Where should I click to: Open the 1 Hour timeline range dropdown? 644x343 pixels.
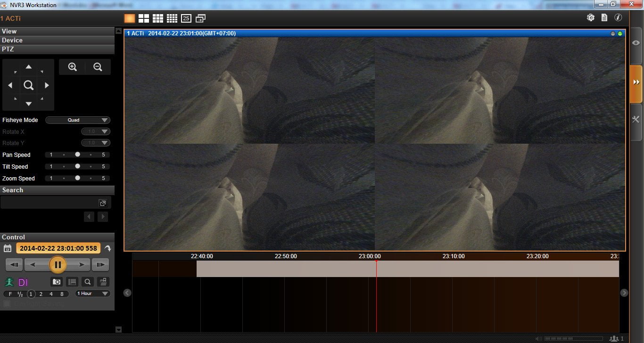(x=92, y=294)
